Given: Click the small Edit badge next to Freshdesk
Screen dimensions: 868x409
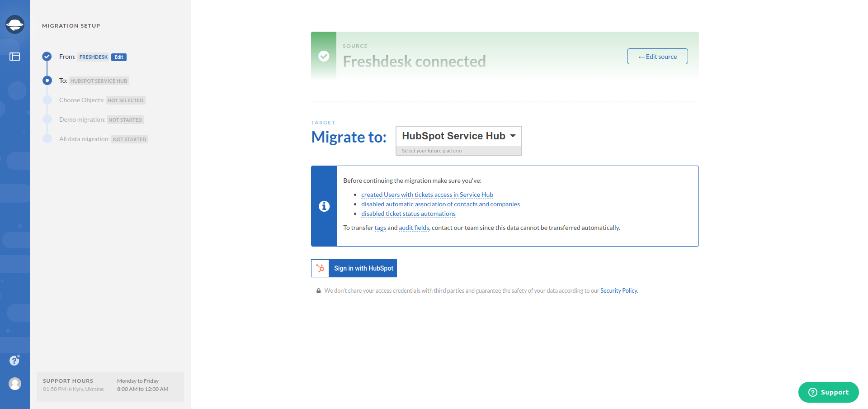Looking at the screenshot, I should (119, 57).
